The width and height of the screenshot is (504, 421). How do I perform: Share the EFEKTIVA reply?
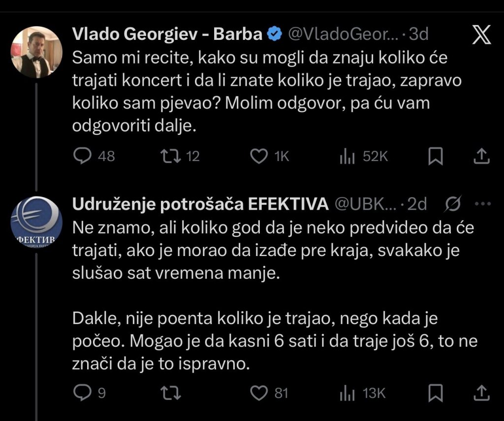click(x=481, y=393)
